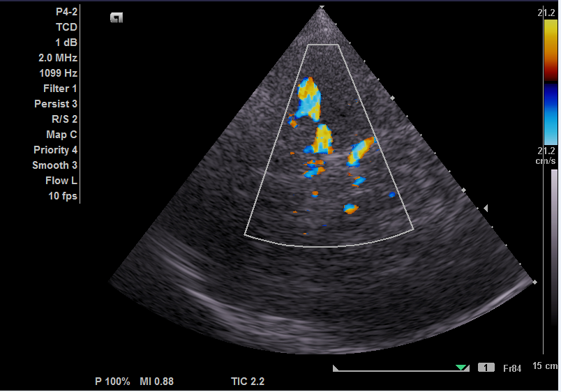
Task: Click the Fr84 frame counter
Action: pos(511,368)
